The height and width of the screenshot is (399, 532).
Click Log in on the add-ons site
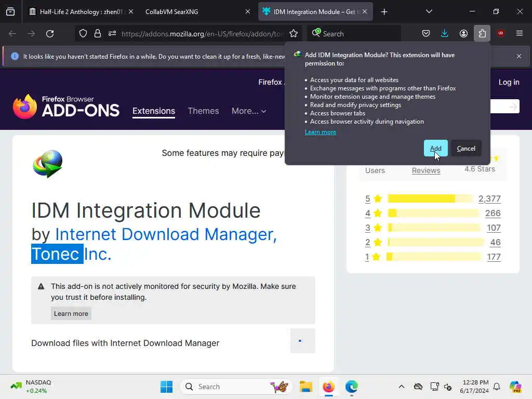[509, 82]
